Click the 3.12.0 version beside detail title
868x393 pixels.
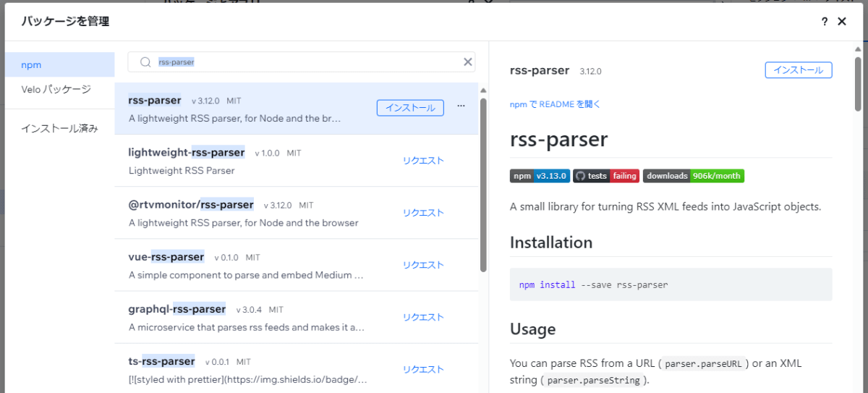[x=590, y=71]
